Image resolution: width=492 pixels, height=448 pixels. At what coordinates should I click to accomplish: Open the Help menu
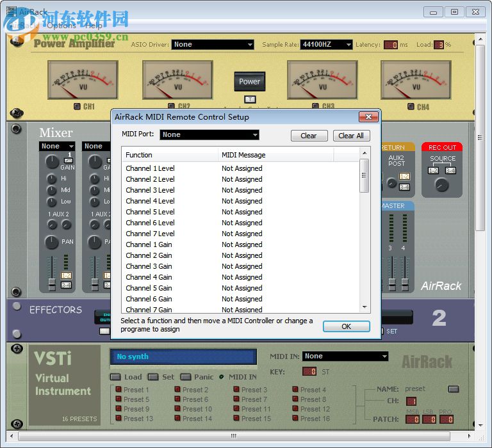point(94,26)
